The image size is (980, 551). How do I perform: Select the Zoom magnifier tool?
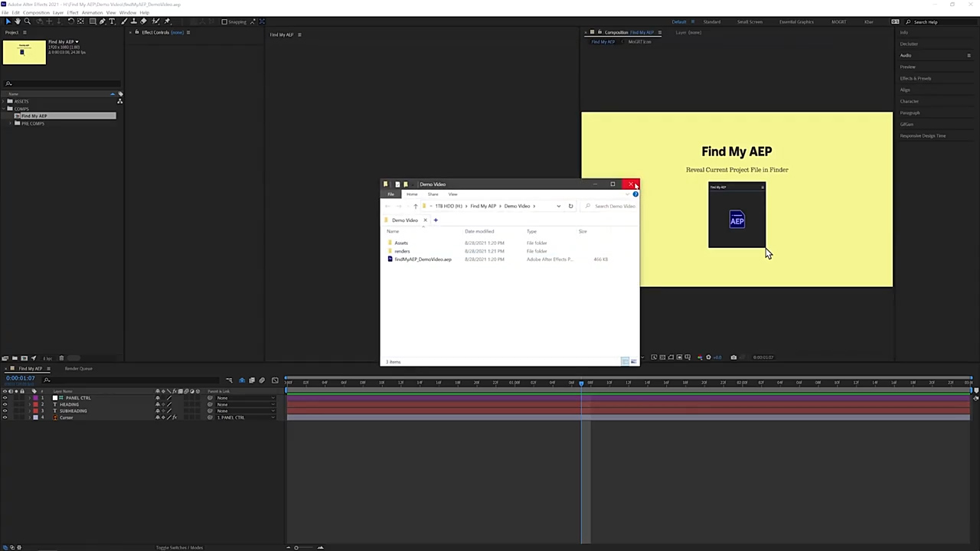tap(27, 21)
